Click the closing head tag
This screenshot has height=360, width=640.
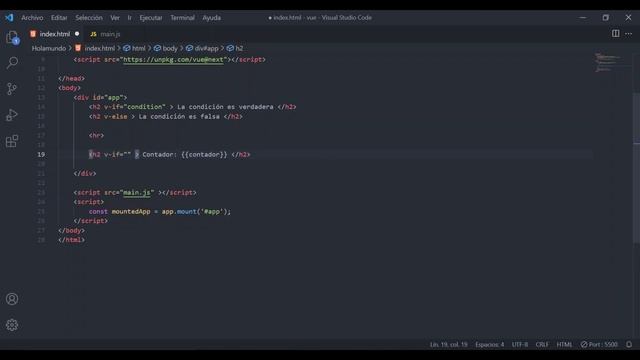71,78
